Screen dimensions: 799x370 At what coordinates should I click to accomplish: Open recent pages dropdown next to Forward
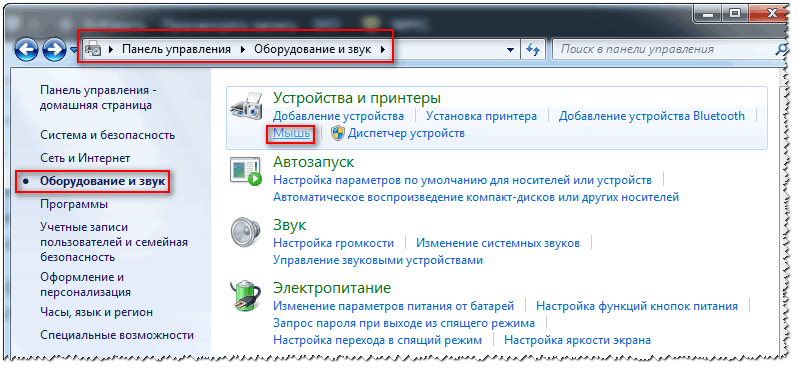pos(73,50)
